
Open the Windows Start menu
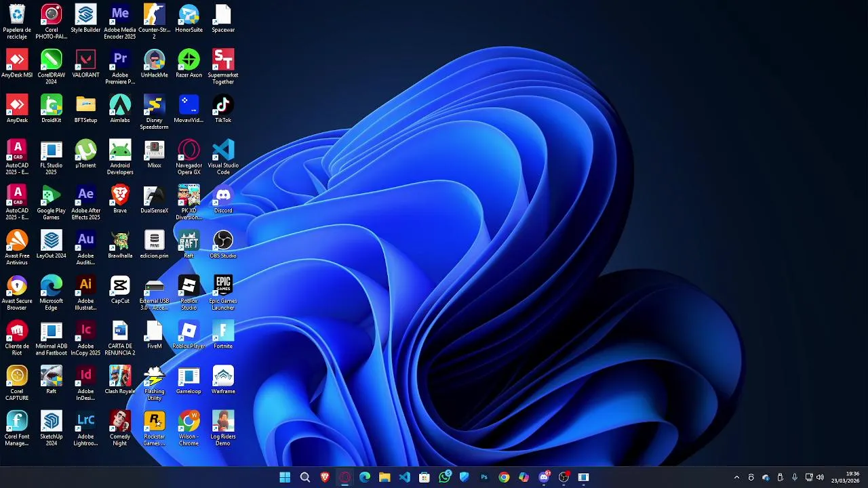pos(285,477)
